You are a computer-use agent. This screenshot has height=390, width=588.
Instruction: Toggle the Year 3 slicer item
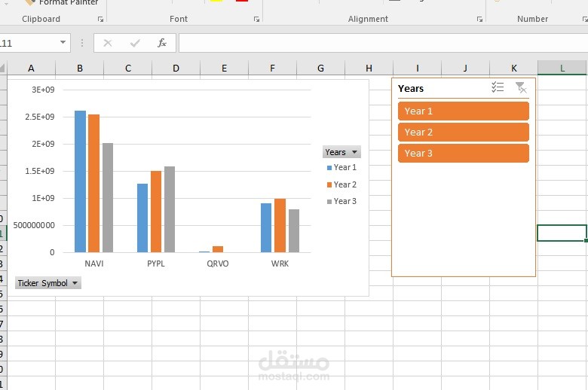[x=464, y=154]
